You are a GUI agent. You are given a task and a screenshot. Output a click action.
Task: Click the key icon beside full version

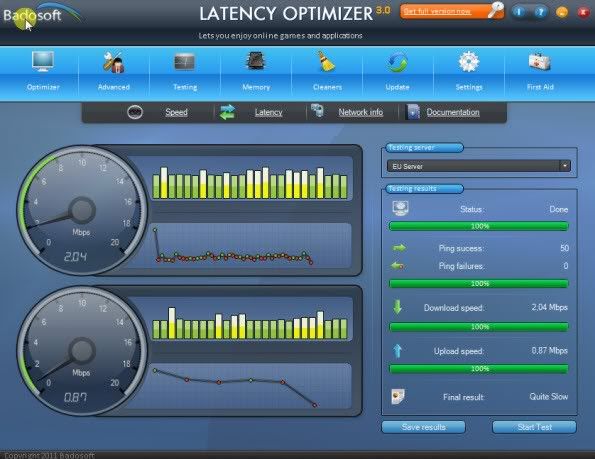pos(496,10)
